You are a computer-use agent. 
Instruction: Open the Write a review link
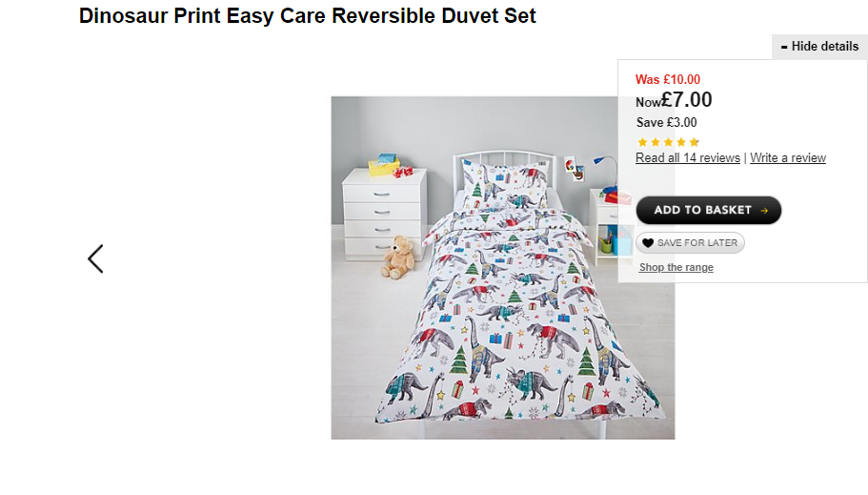788,158
